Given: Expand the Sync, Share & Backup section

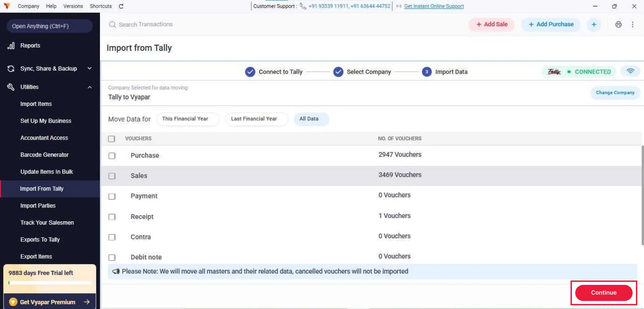Looking at the screenshot, I should 89,68.
